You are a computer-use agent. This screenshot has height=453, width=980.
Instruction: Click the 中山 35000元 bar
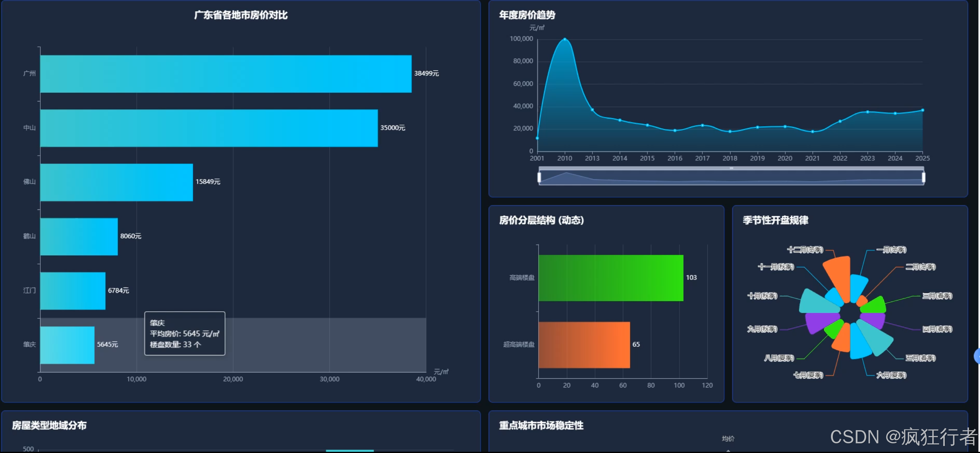[x=209, y=128]
